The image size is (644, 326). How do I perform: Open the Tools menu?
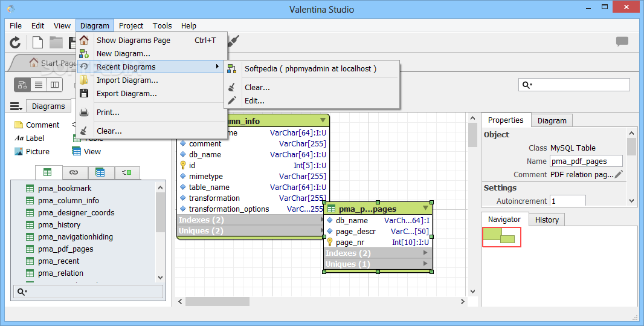point(163,25)
